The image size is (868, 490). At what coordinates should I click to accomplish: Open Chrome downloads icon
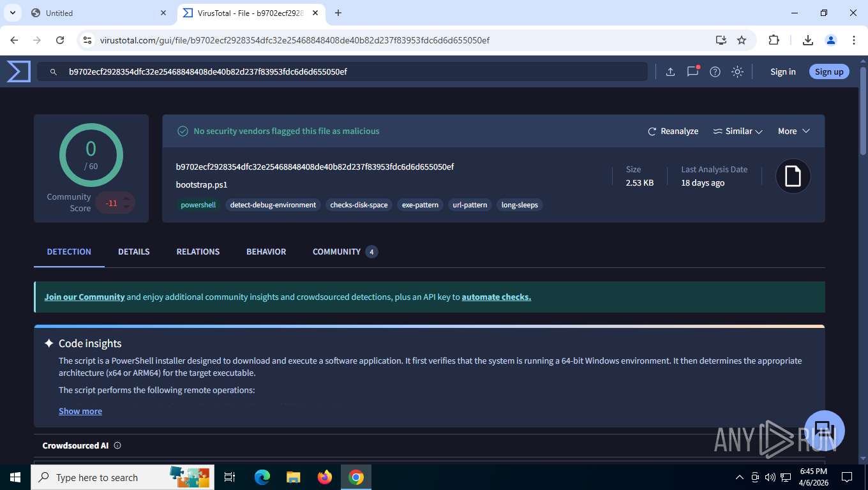808,40
